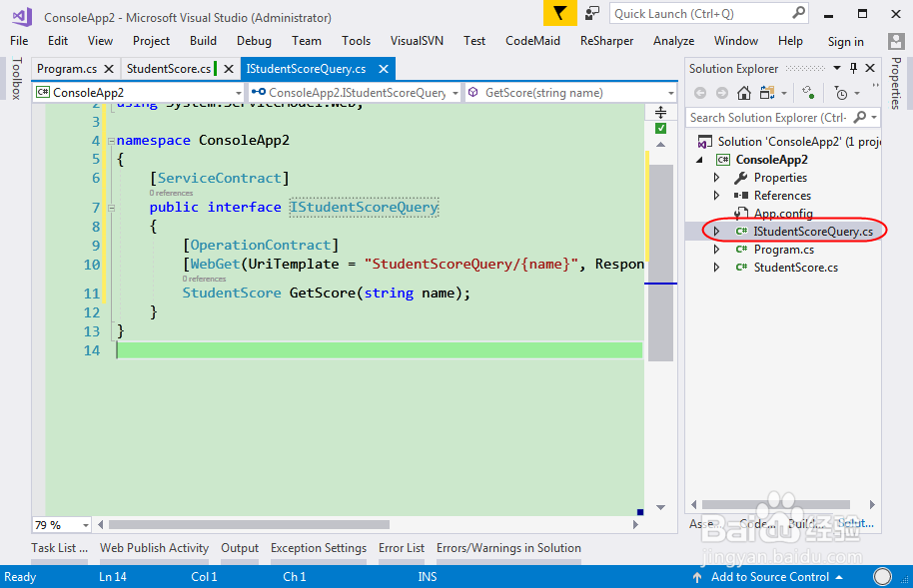Expand the StudentScore.cs node
This screenshot has width=913, height=588.
[x=717, y=268]
